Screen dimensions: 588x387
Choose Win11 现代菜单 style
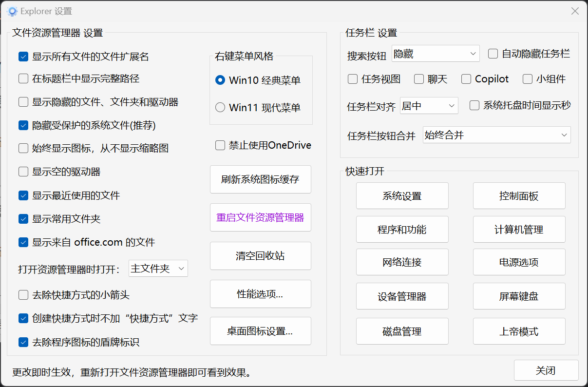220,107
